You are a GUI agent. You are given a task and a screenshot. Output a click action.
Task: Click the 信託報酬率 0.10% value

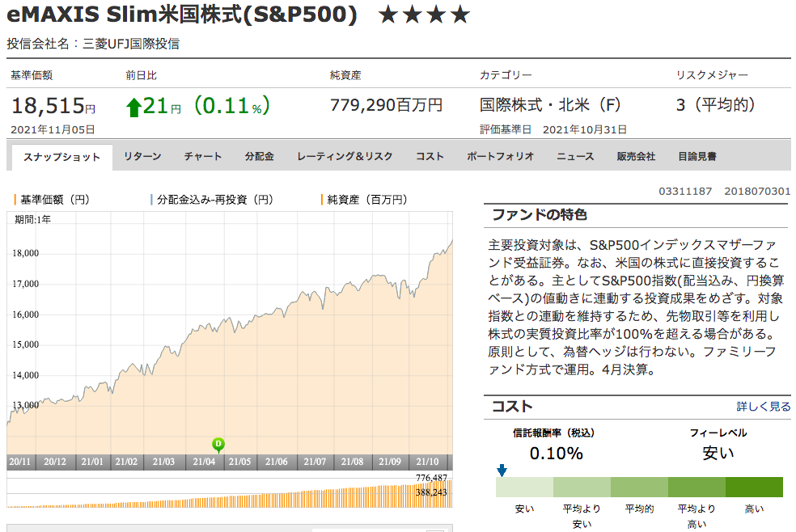pyautogui.click(x=556, y=453)
